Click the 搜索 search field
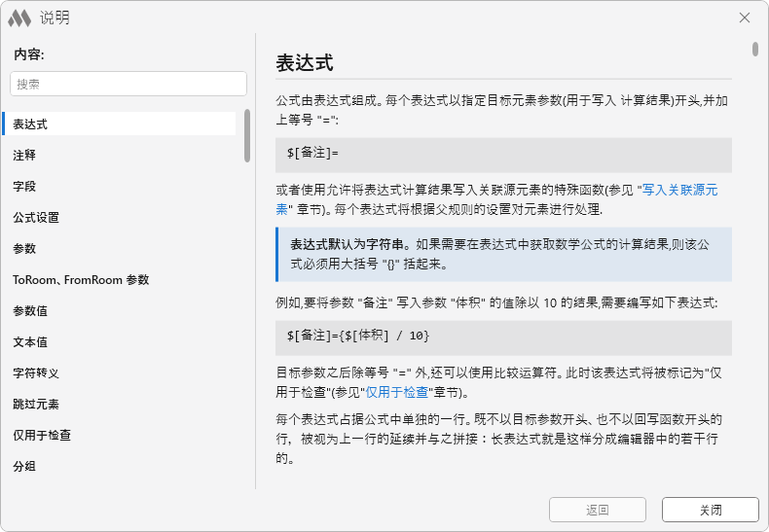This screenshot has height=532, width=769. point(128,84)
